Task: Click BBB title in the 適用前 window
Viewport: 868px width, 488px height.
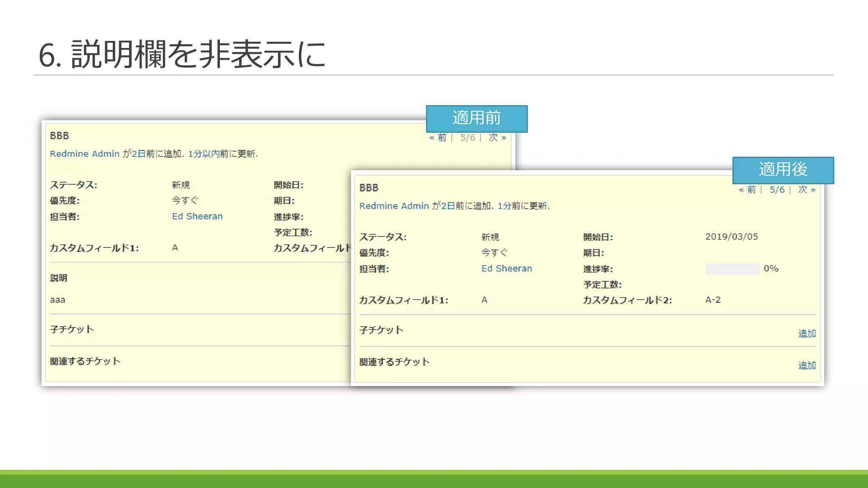Action: (59, 136)
